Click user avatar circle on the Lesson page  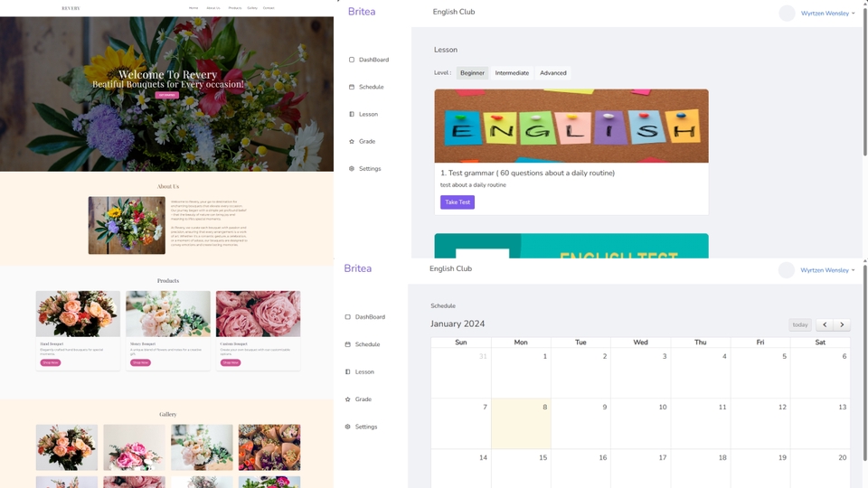pyautogui.click(x=787, y=13)
